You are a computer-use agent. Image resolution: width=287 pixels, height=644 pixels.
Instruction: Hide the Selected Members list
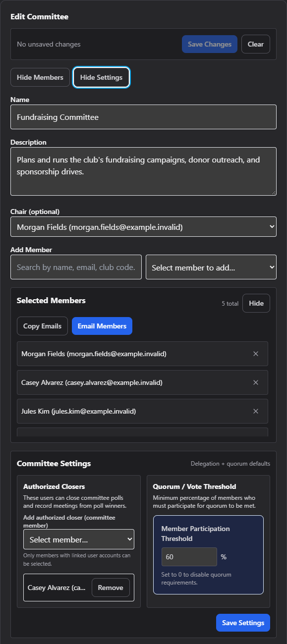point(256,303)
